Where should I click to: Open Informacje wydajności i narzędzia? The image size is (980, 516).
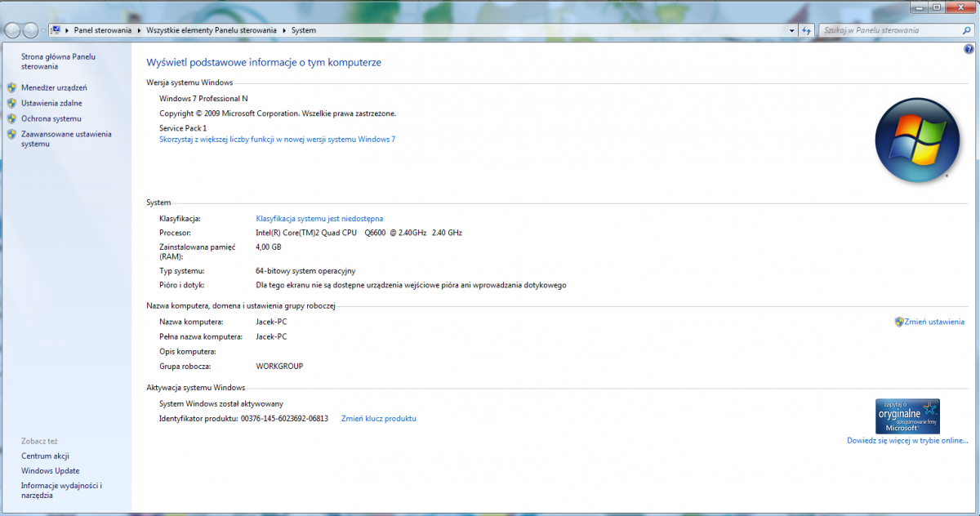(x=62, y=490)
